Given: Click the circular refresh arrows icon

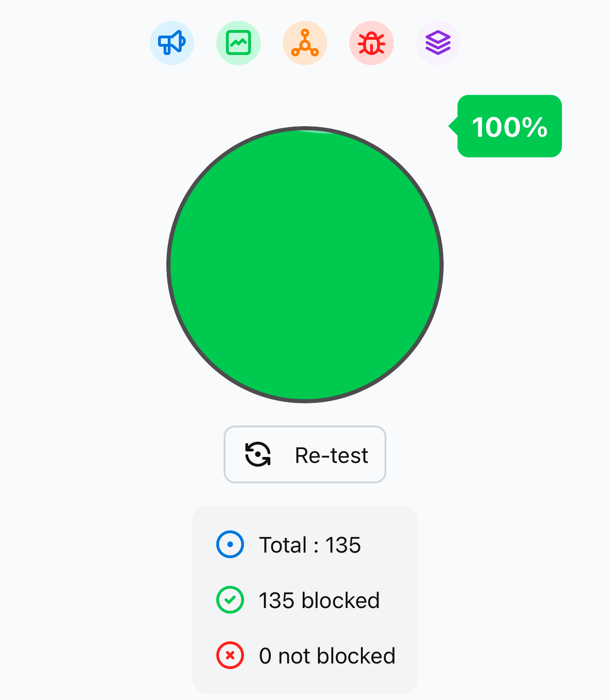Looking at the screenshot, I should tap(258, 455).
